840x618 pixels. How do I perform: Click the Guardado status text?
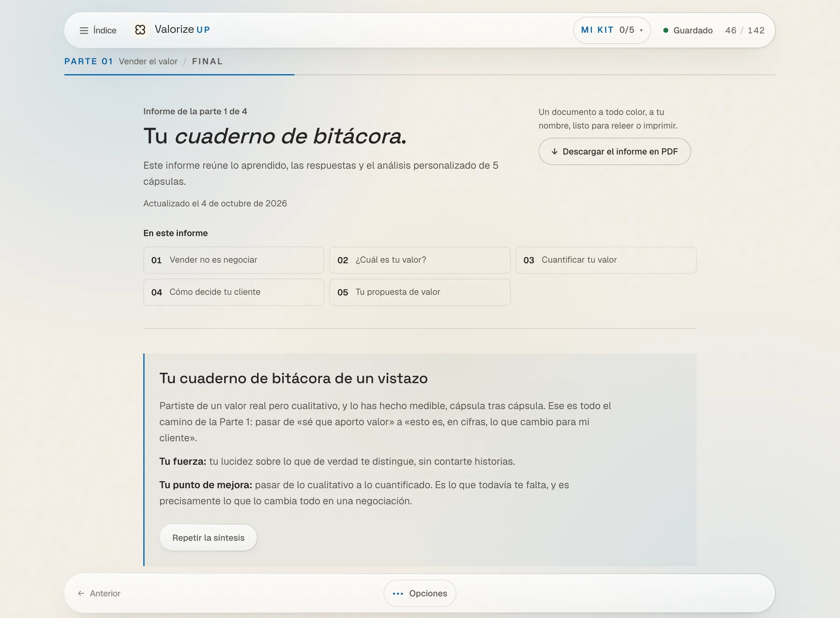point(693,30)
